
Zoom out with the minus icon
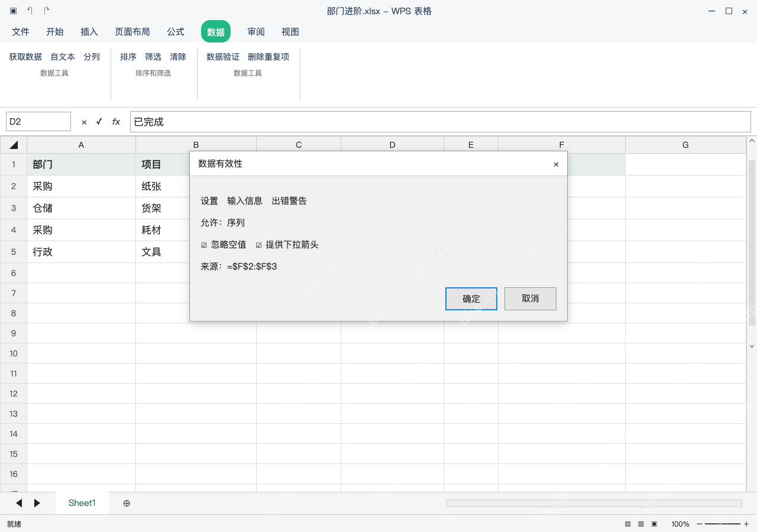700,524
